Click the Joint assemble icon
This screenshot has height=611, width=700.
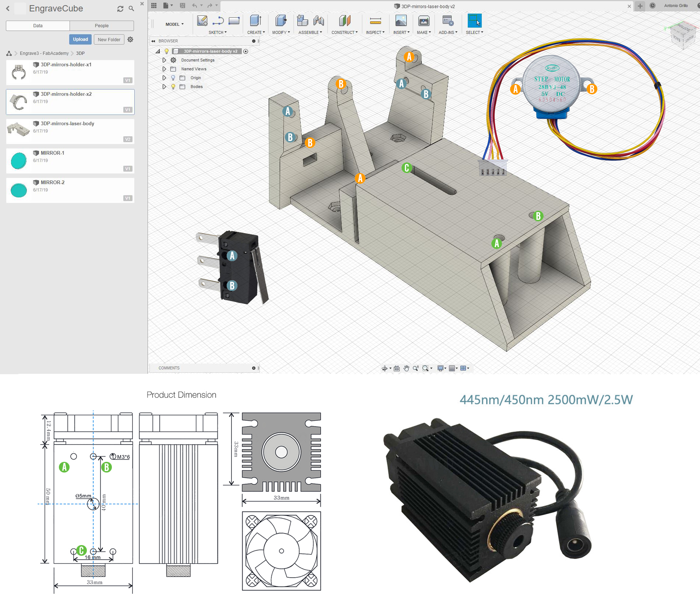pyautogui.click(x=319, y=21)
